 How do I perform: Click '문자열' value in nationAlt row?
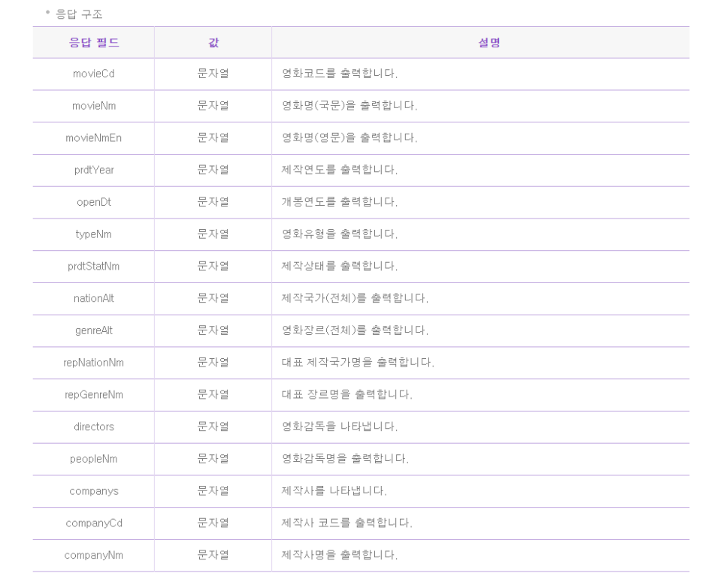pyautogui.click(x=213, y=298)
